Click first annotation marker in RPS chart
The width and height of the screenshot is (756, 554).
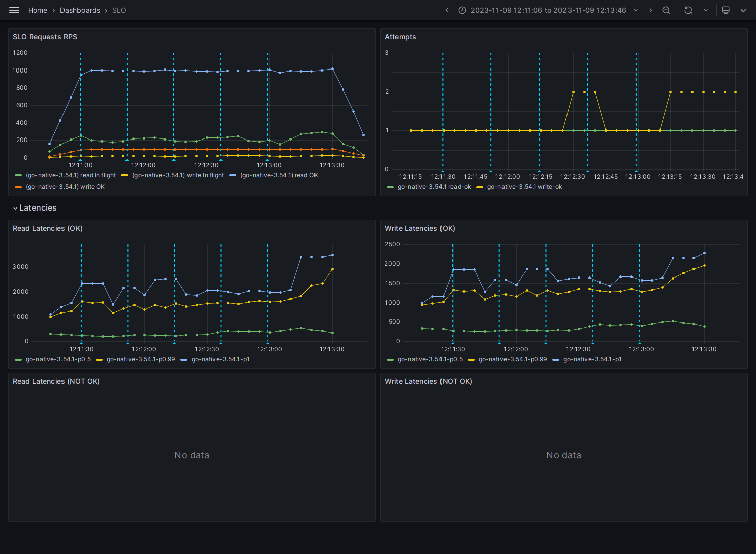[x=80, y=160]
